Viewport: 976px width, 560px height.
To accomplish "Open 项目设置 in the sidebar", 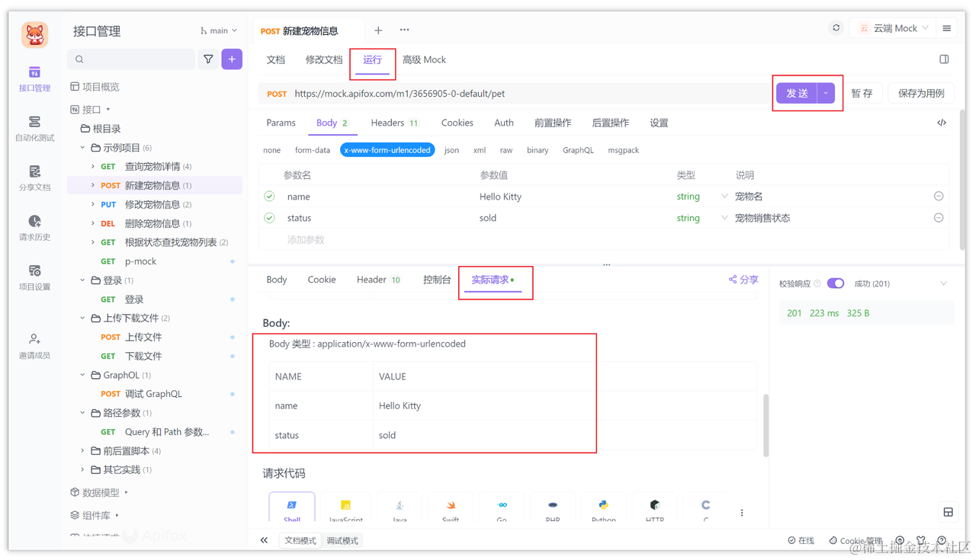I will pos(34,278).
